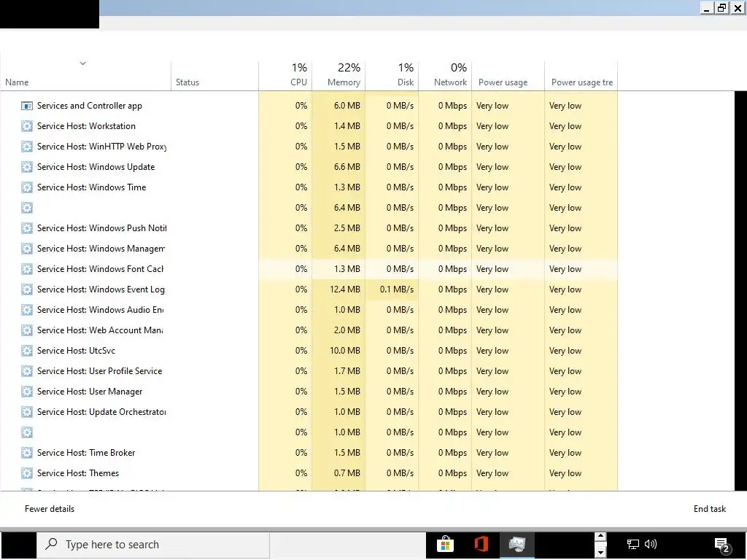Viewport: 747px width, 560px height.
Task: Open the Action Center notifications icon
Action: [x=721, y=545]
